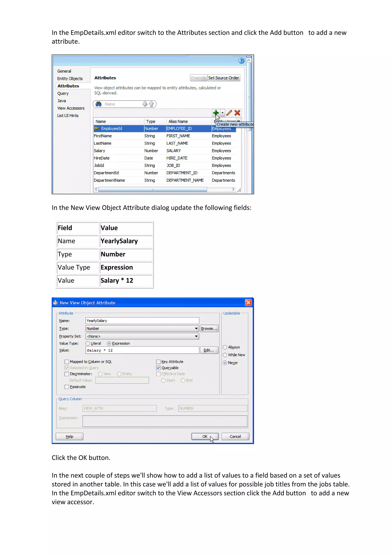
Task: Click the up arrow in the search box
Action: (x=151, y=104)
